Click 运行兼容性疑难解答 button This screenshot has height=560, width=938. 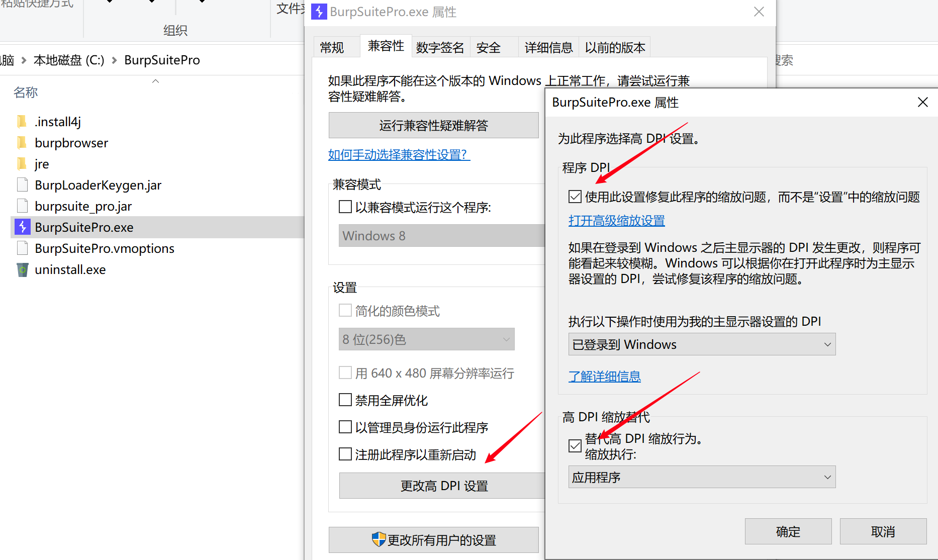(x=433, y=125)
